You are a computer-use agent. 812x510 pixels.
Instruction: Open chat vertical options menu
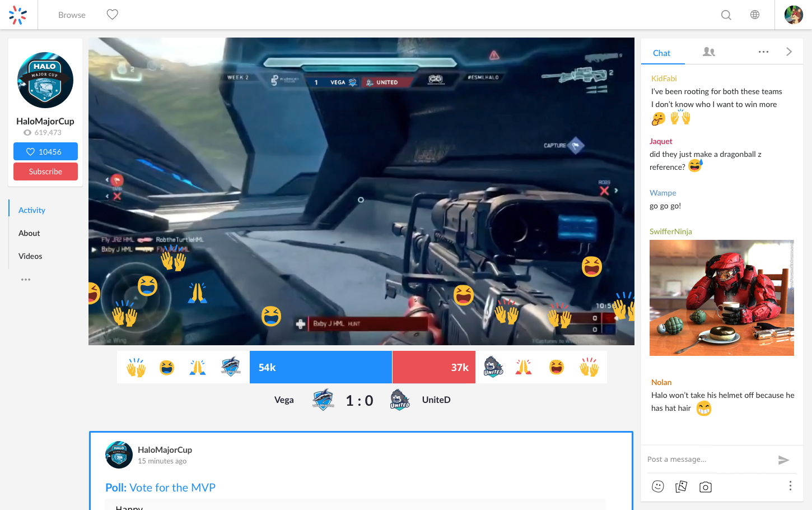pos(790,486)
